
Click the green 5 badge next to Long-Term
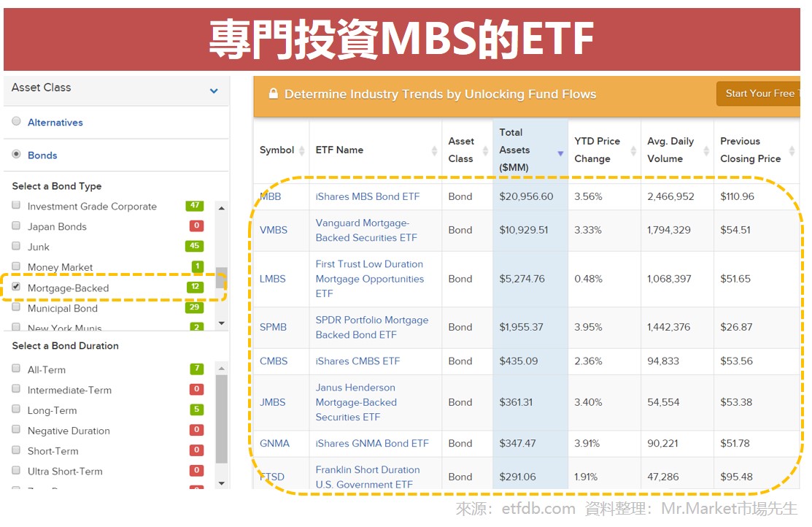click(197, 409)
